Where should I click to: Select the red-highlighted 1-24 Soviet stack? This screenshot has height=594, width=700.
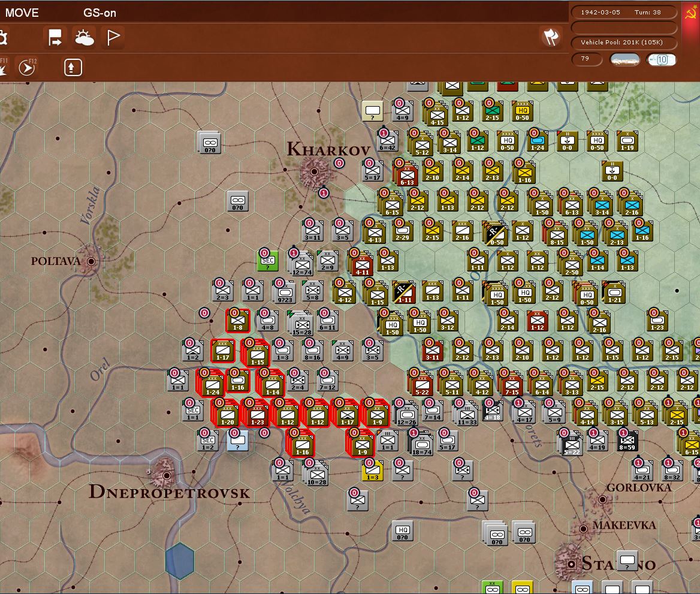[x=212, y=384]
